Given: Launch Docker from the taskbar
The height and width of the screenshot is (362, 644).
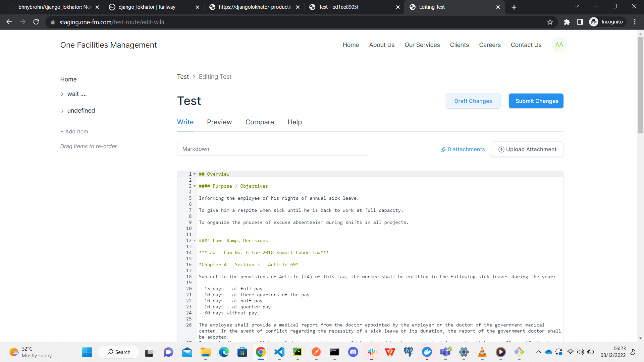Looking at the screenshot, I should pos(427,352).
